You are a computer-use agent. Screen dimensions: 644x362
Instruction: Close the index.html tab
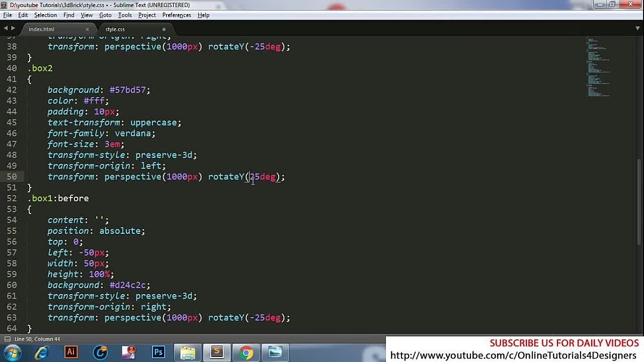87,29
